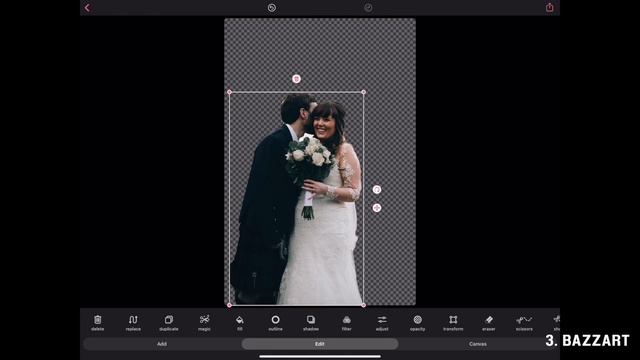Viewport: 640px width, 360px height.
Task: Open the filter options
Action: tap(347, 322)
